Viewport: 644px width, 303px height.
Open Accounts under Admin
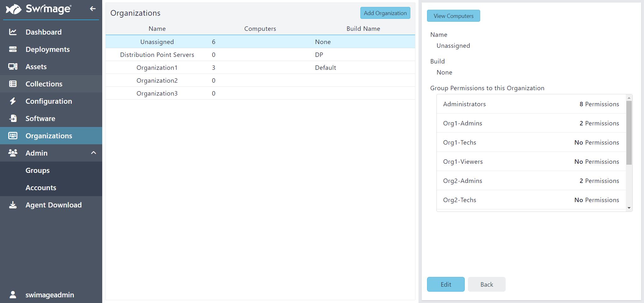click(51, 187)
